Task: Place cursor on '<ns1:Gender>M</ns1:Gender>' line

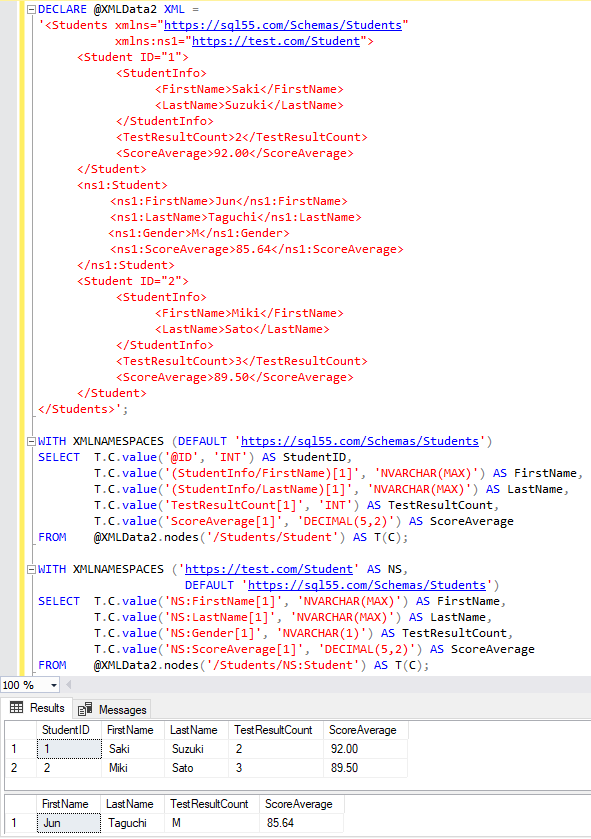Action: point(199,233)
